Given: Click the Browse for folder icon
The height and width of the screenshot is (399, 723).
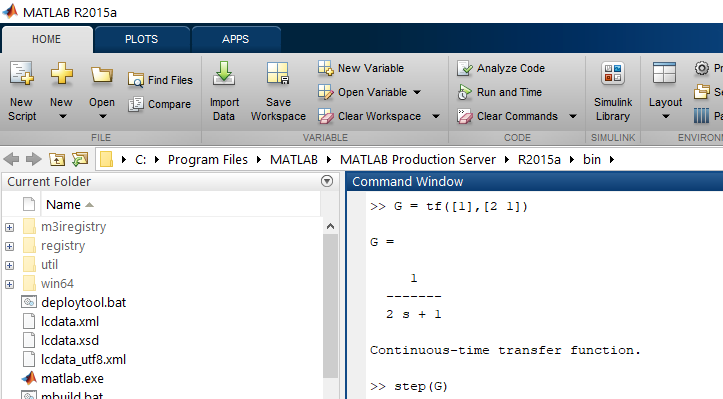Looking at the screenshot, I should pos(80,160).
